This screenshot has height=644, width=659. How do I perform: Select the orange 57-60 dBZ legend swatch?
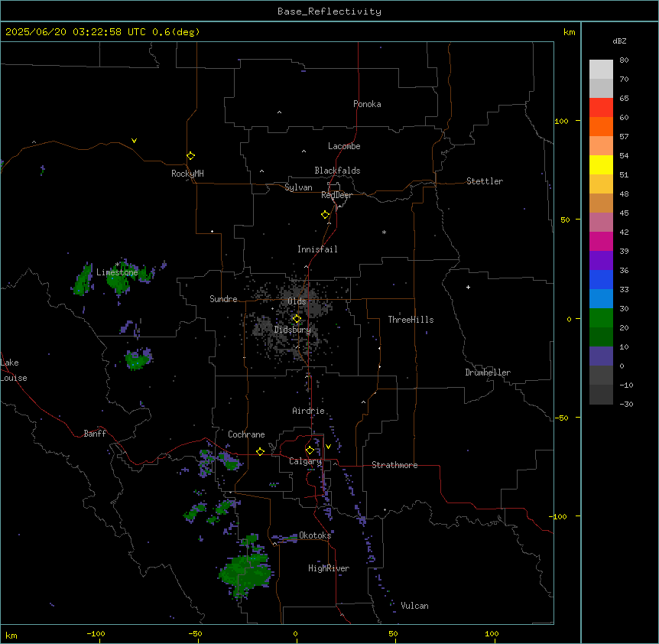(x=601, y=126)
